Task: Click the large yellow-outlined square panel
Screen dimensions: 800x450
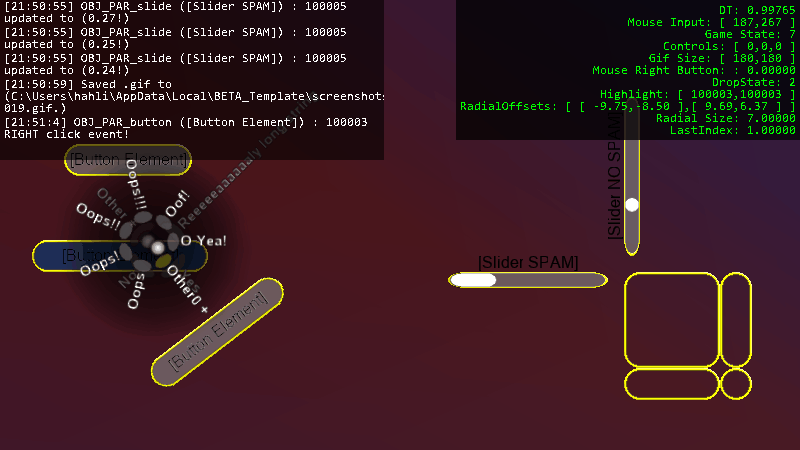Action: [x=671, y=319]
